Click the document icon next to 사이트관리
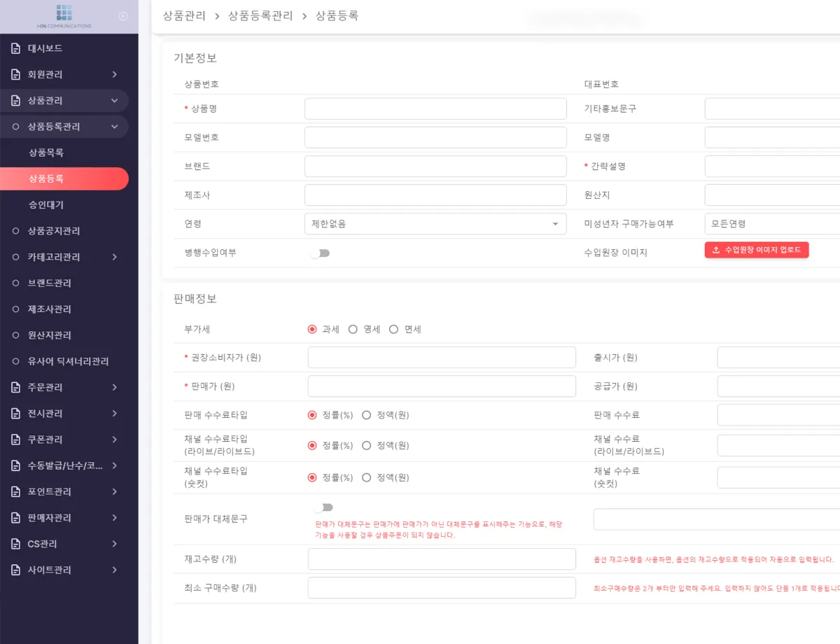840x644 pixels. pos(15,570)
